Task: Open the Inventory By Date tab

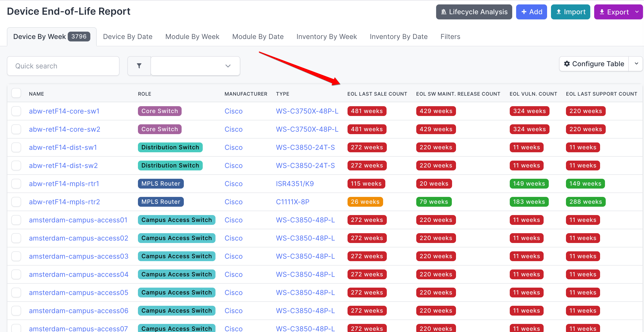Action: click(x=398, y=37)
